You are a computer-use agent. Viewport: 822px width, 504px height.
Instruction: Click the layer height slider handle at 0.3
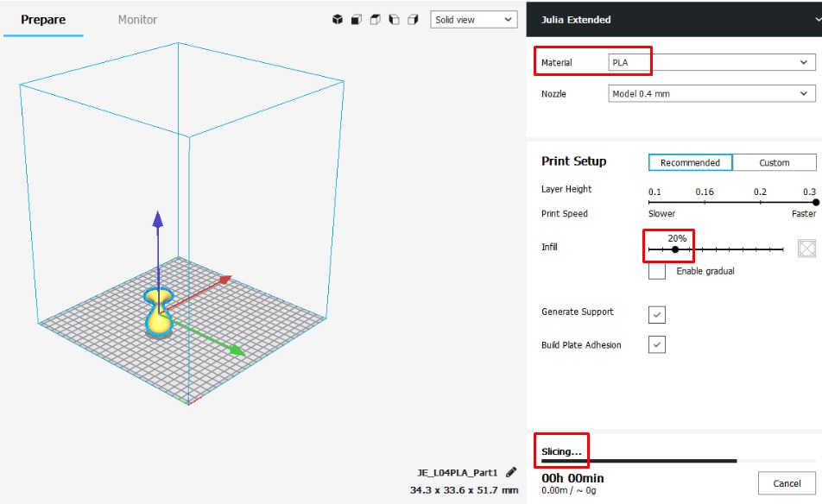click(816, 202)
